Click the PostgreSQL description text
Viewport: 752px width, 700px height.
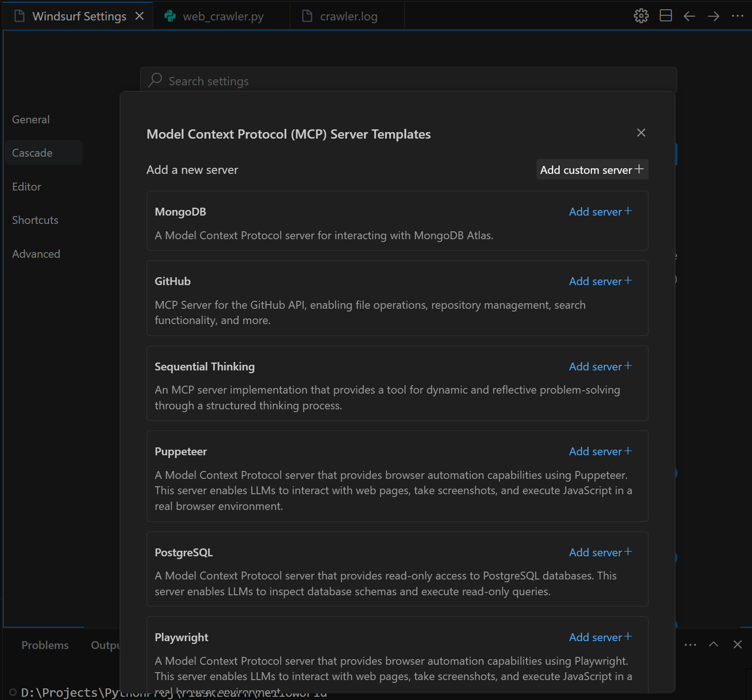[x=385, y=584]
